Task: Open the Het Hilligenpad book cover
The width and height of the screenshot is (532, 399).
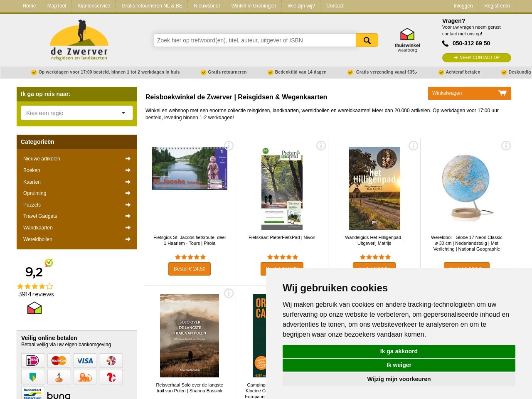Action: point(374,188)
